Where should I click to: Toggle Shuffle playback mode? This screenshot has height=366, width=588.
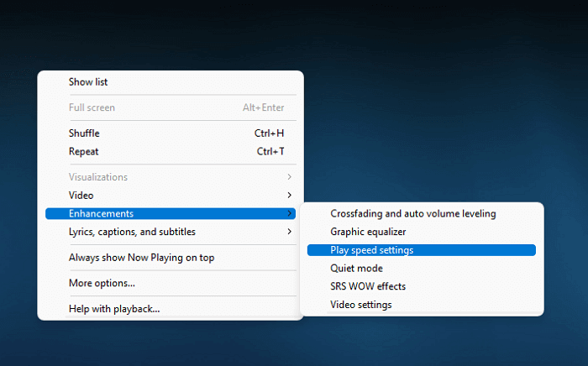click(x=84, y=133)
